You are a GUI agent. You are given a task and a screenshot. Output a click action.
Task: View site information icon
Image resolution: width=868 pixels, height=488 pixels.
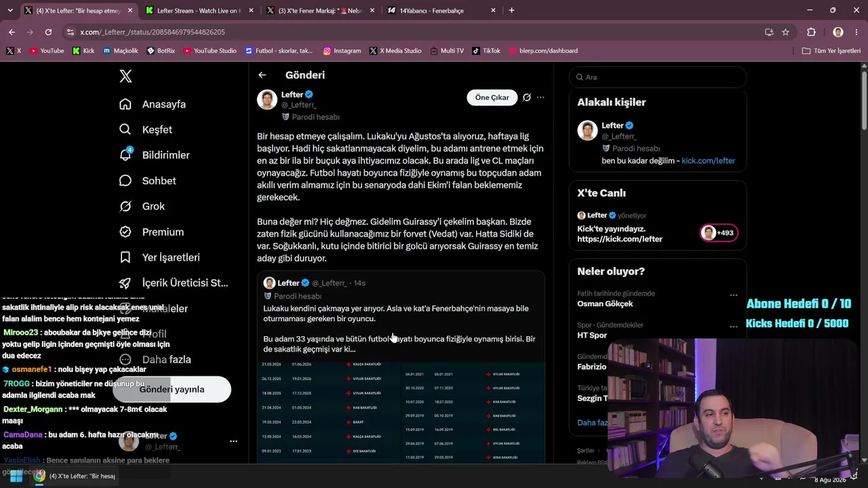coord(71,32)
